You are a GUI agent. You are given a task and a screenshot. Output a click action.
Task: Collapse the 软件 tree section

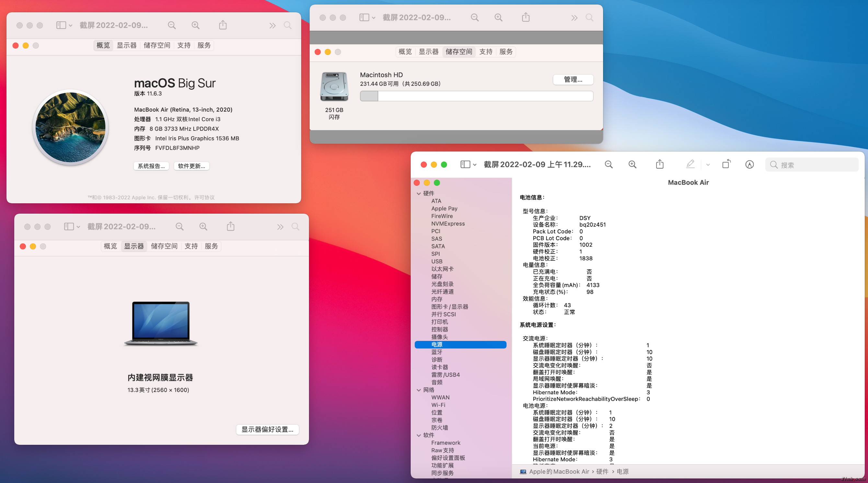(x=419, y=435)
